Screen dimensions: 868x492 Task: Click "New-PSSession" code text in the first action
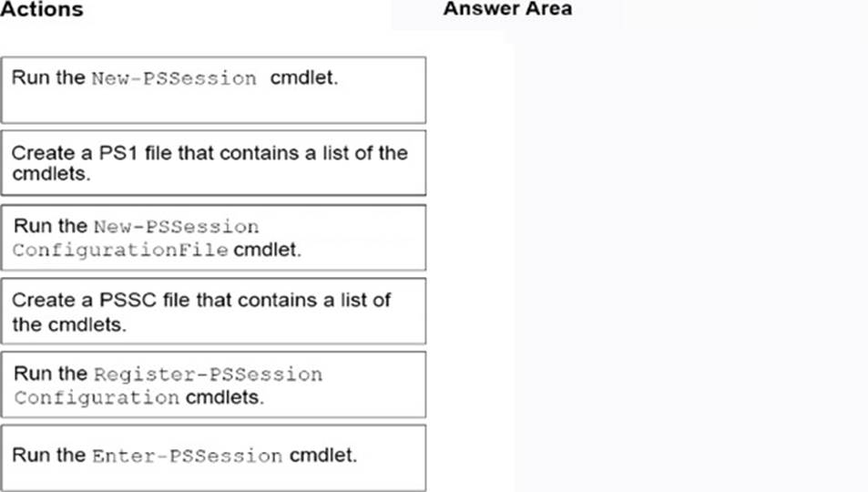pyautogui.click(x=174, y=78)
